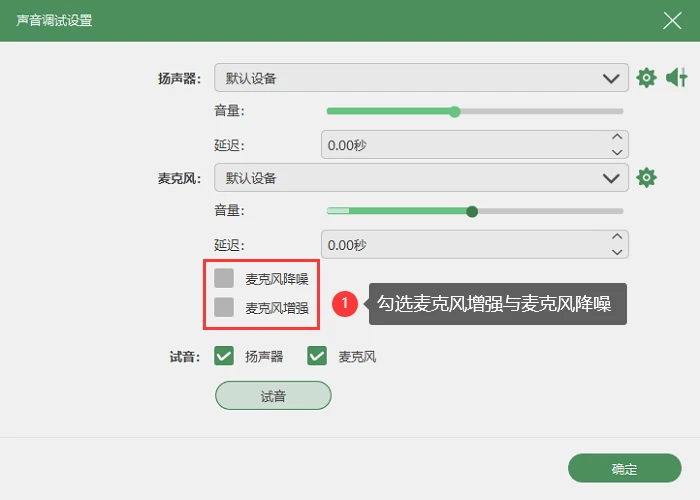Image resolution: width=700 pixels, height=500 pixels.
Task: Open microphone settings gear icon
Action: pyautogui.click(x=646, y=178)
